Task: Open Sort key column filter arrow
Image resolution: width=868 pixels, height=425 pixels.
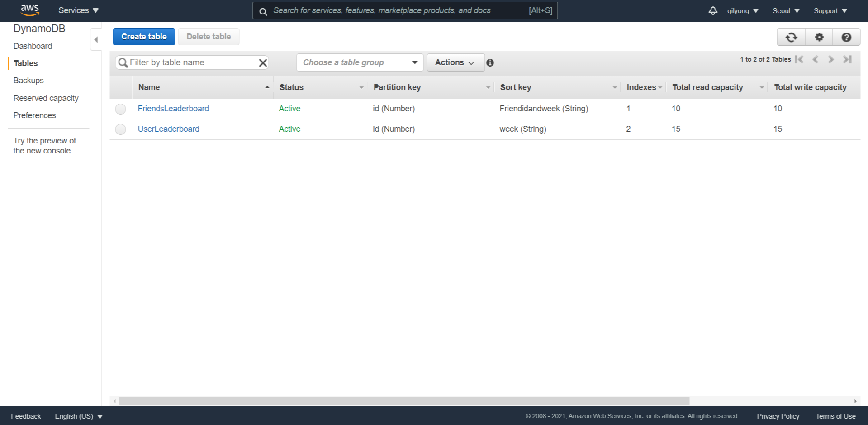Action: pyautogui.click(x=615, y=87)
